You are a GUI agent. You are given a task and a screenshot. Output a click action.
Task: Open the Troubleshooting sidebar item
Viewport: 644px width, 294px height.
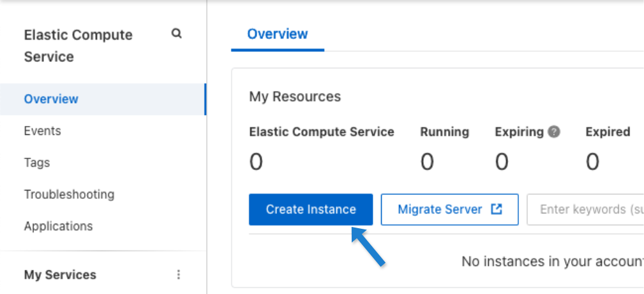point(69,194)
